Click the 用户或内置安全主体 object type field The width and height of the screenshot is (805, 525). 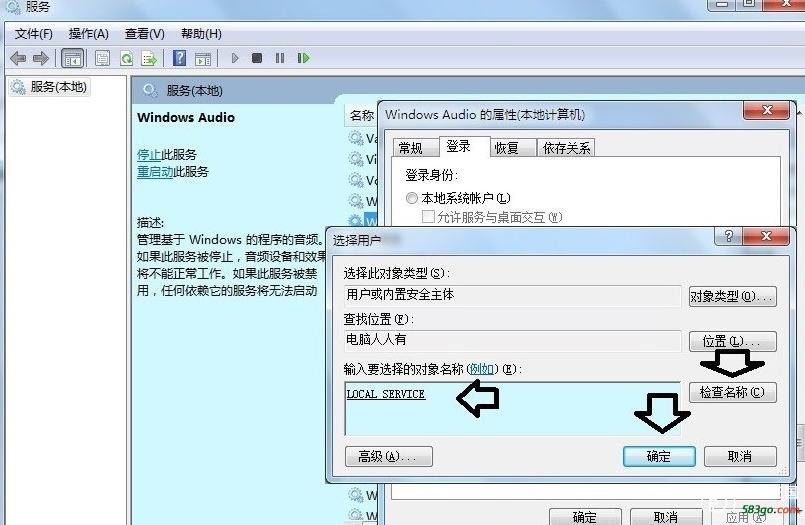(512, 295)
